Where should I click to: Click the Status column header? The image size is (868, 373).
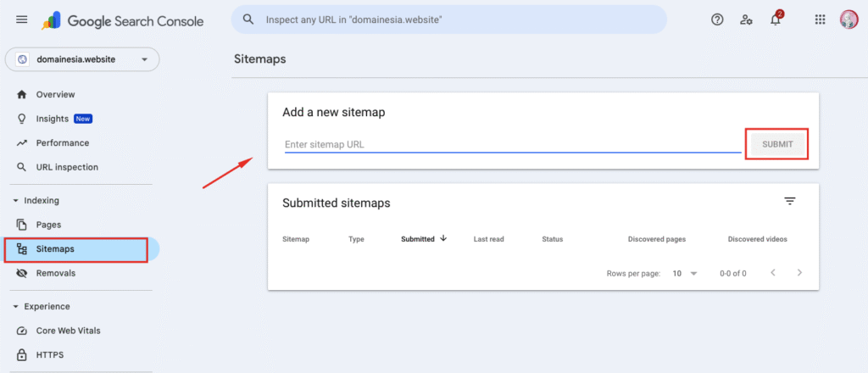point(553,239)
